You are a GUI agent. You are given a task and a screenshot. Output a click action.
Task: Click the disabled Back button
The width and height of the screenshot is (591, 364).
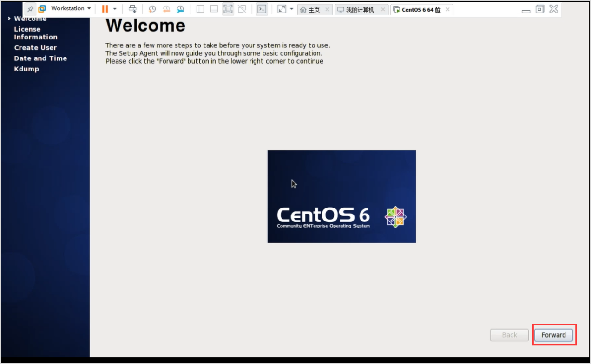[x=509, y=335]
